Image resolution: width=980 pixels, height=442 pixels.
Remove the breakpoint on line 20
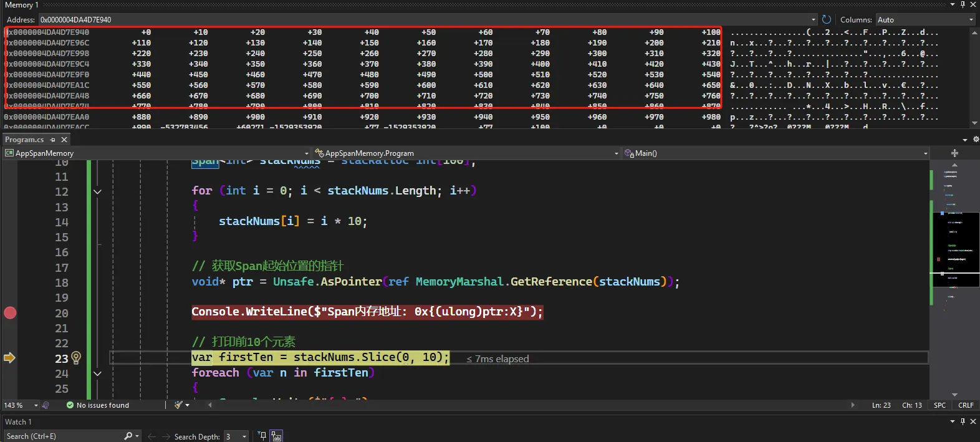(10, 313)
